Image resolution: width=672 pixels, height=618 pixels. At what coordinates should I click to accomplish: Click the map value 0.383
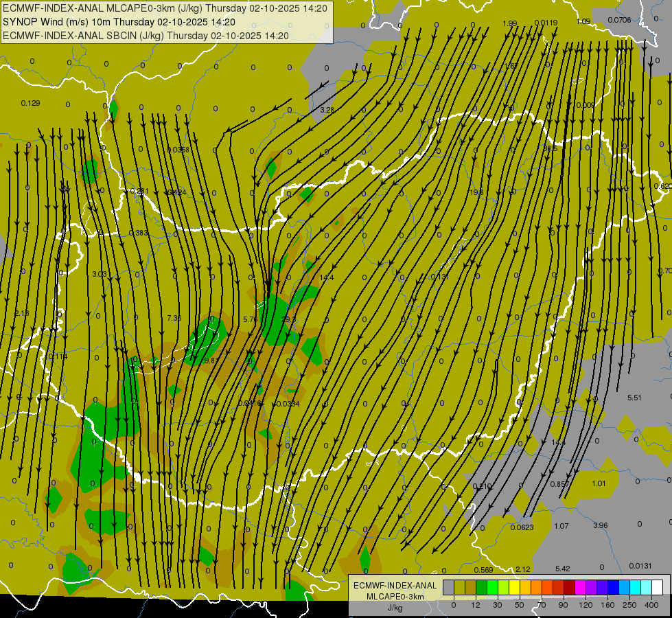coord(139,233)
